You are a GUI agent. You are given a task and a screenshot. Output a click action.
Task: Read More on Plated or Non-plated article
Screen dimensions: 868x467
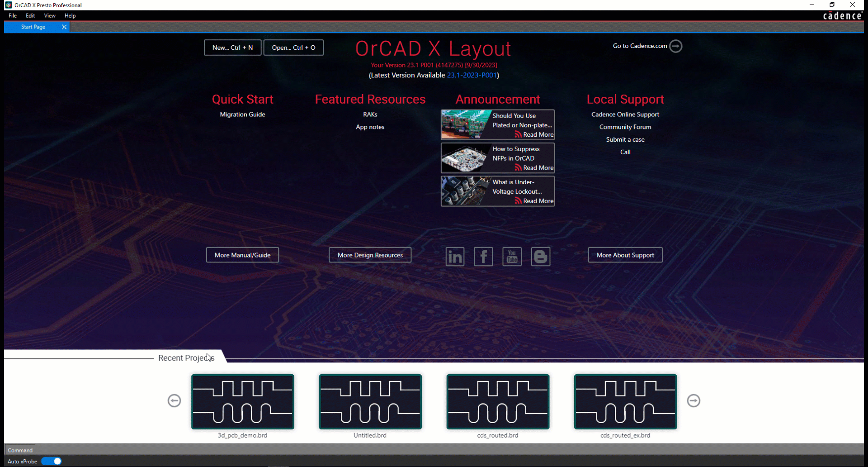pyautogui.click(x=538, y=134)
